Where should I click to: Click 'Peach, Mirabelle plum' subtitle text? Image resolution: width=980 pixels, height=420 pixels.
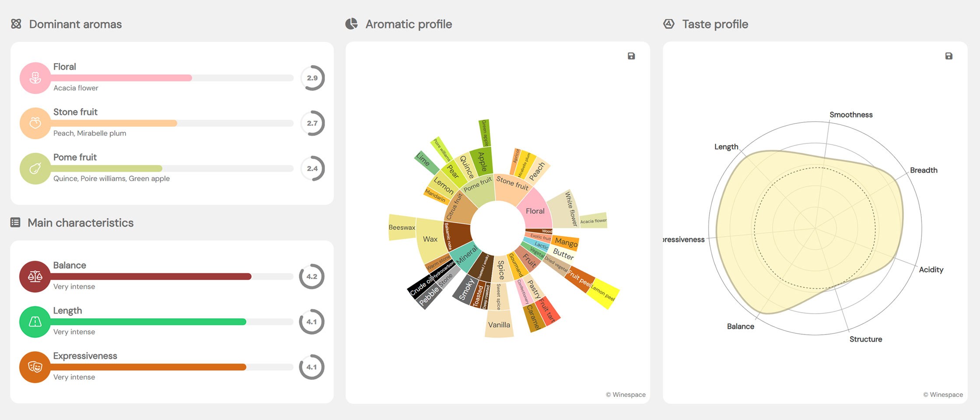tap(90, 133)
